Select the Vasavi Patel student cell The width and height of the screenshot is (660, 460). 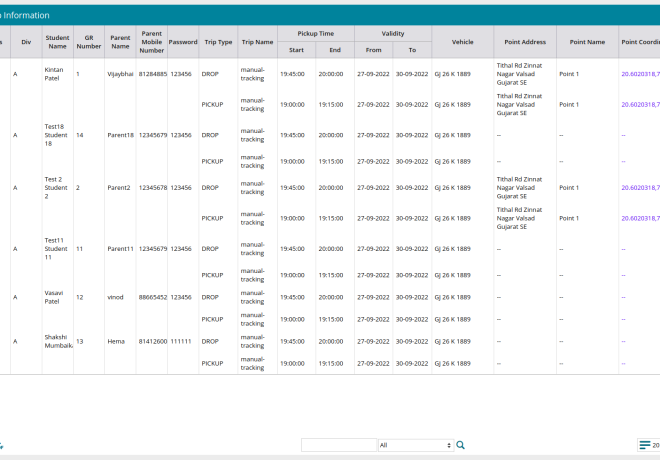(x=57, y=297)
